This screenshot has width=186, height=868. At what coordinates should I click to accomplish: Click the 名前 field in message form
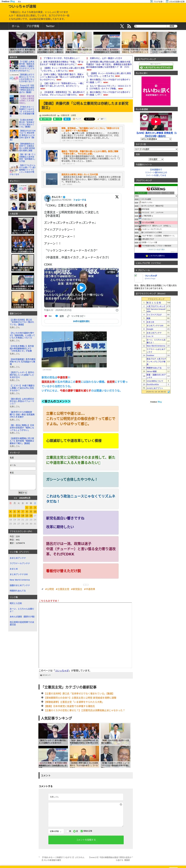(23, 461)
